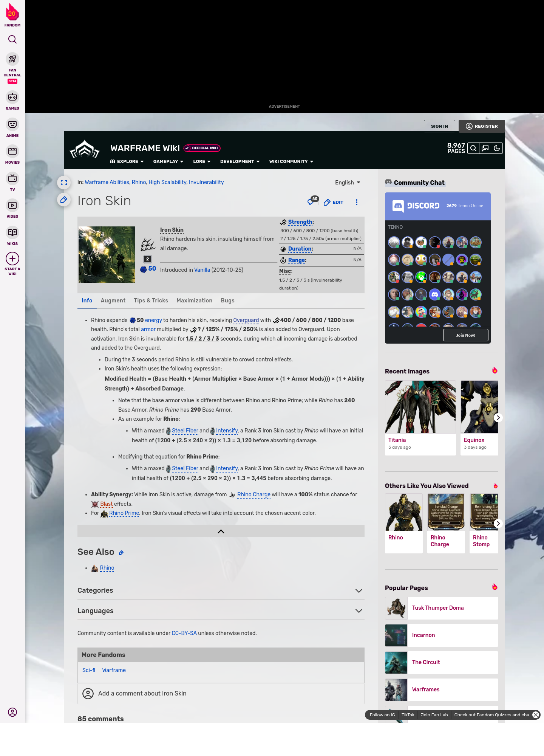Viewport: 544px width, 756px height.
Task: Open the Gameplay navigation menu
Action: [x=168, y=161]
